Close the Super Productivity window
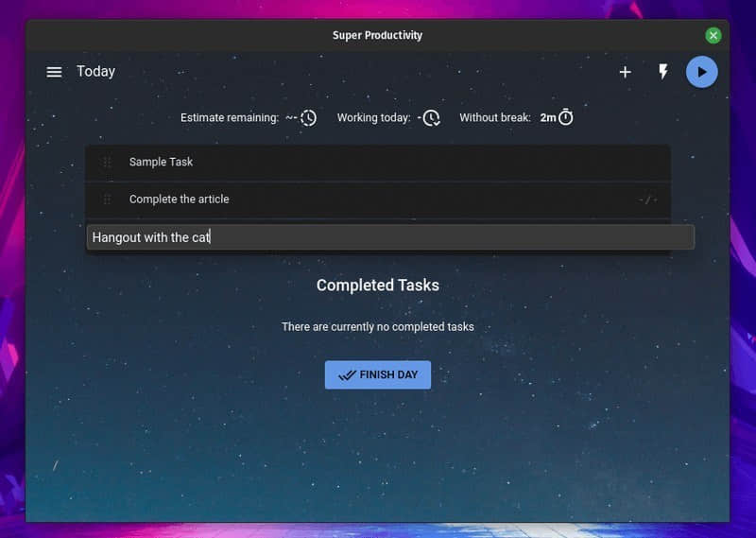Screen dimensions: 756x538 [x=713, y=35]
